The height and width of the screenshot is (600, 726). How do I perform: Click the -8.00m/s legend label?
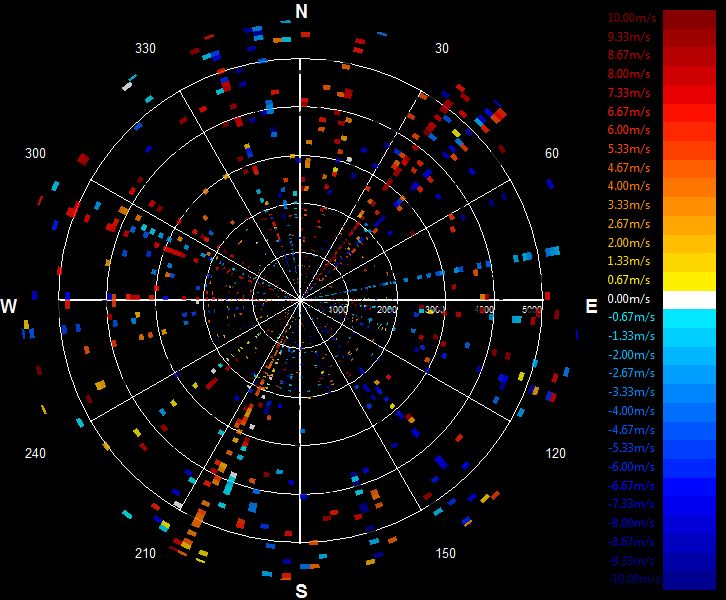632,523
